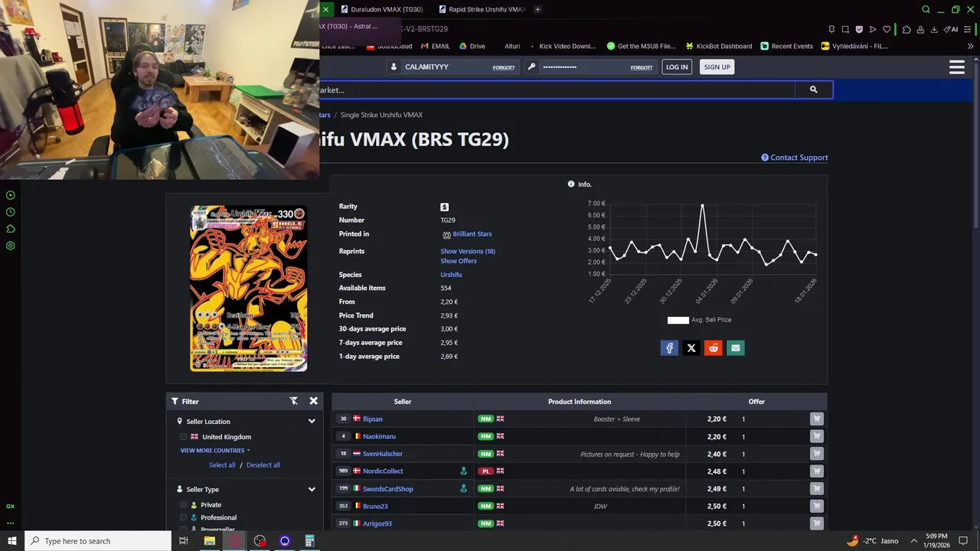Share card on Facebook
The width and height of the screenshot is (980, 551).
[x=669, y=348]
